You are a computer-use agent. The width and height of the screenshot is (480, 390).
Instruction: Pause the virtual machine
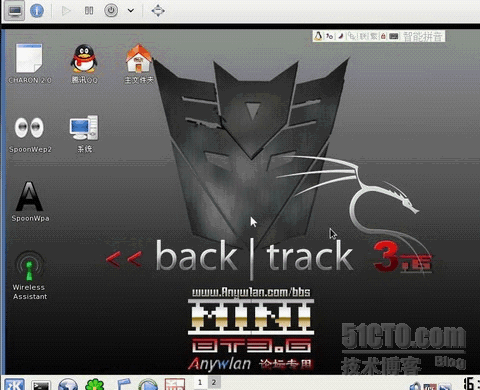89,11
